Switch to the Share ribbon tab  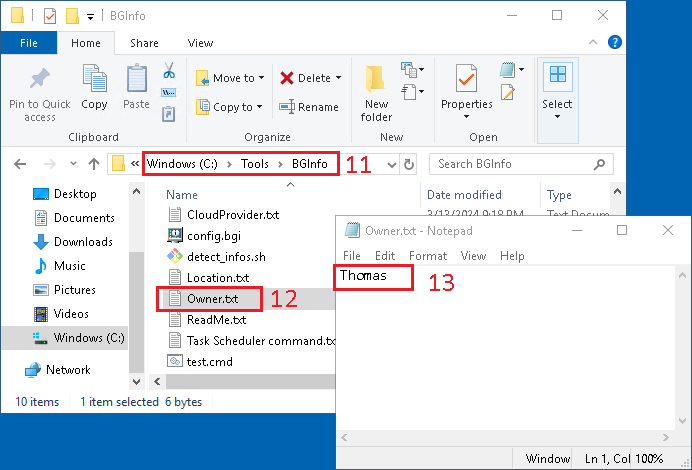[144, 43]
